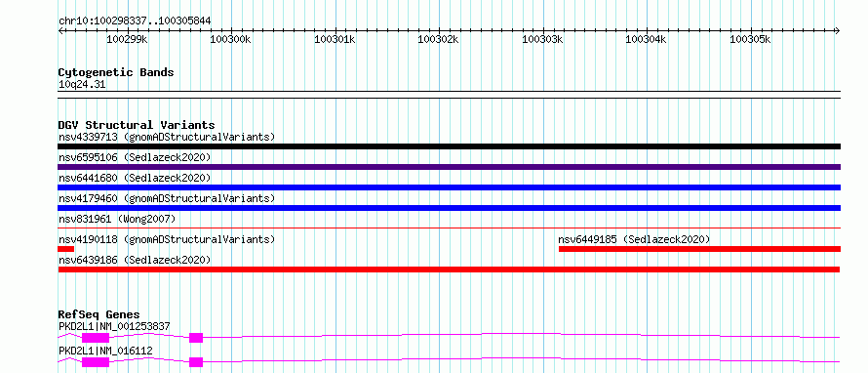Click the purple nsv6595106 variant bar
The height and width of the screenshot is (373, 868).
(x=449, y=167)
